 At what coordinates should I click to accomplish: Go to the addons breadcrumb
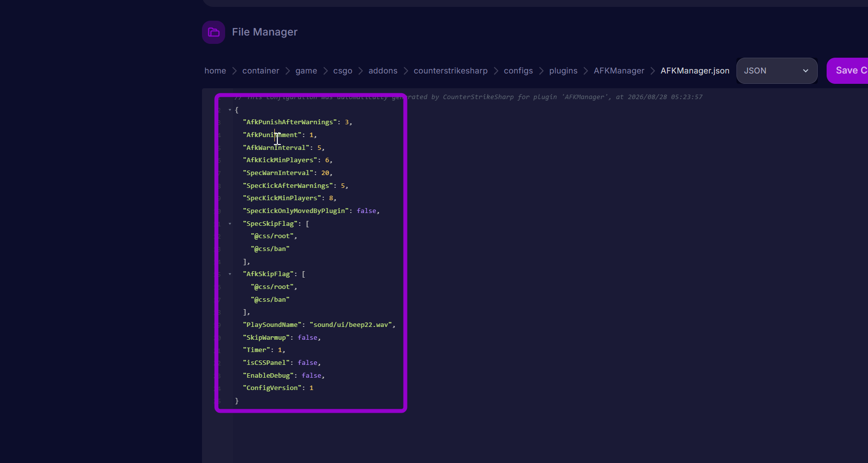[383, 71]
